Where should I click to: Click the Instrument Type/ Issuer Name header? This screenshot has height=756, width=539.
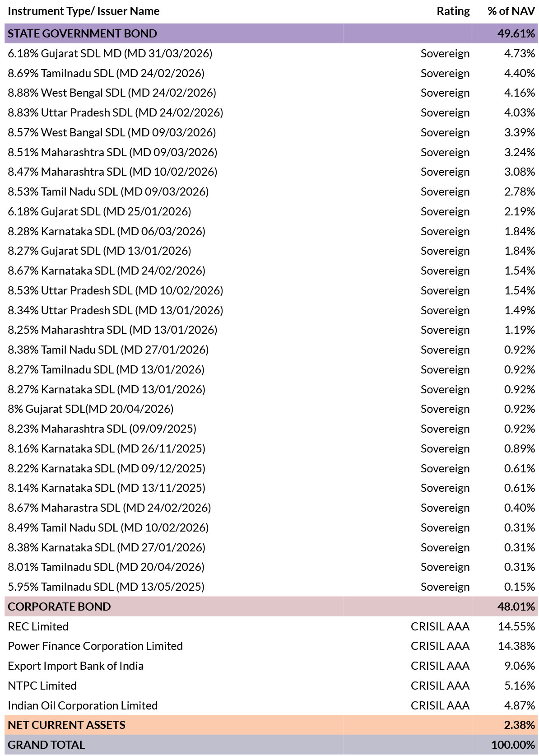click(x=84, y=11)
